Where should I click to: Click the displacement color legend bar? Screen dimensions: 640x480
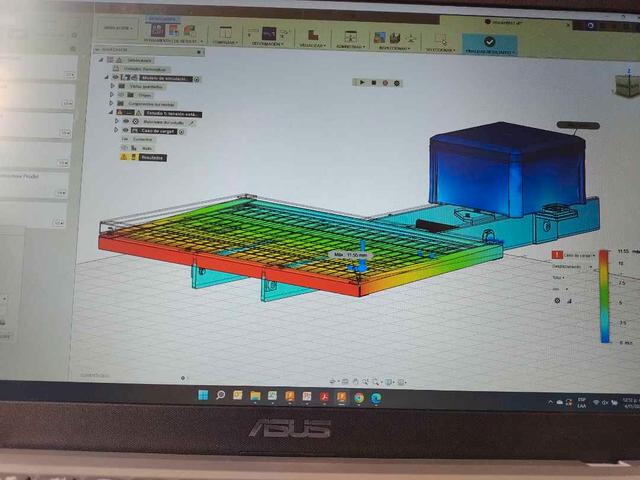[604, 297]
